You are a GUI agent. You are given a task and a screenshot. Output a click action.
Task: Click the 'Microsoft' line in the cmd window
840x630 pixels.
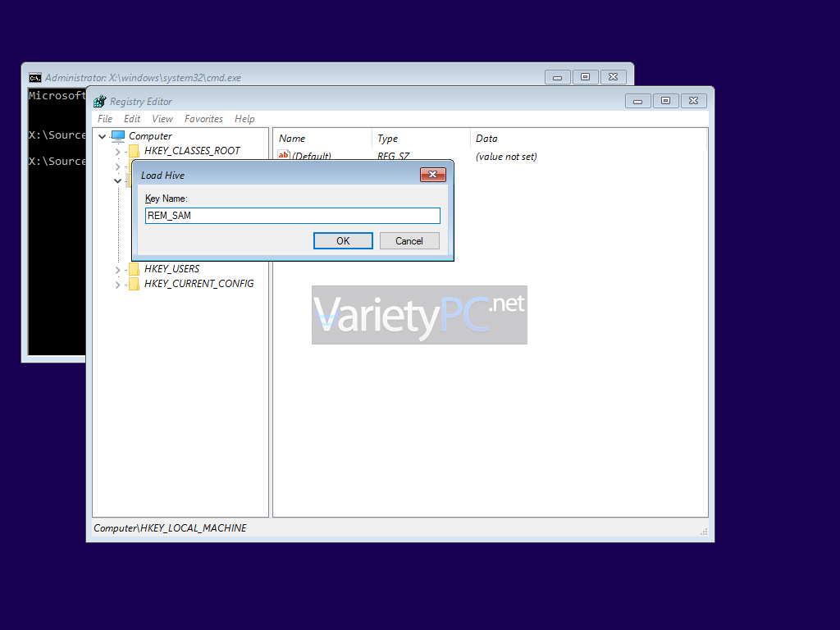coord(57,95)
